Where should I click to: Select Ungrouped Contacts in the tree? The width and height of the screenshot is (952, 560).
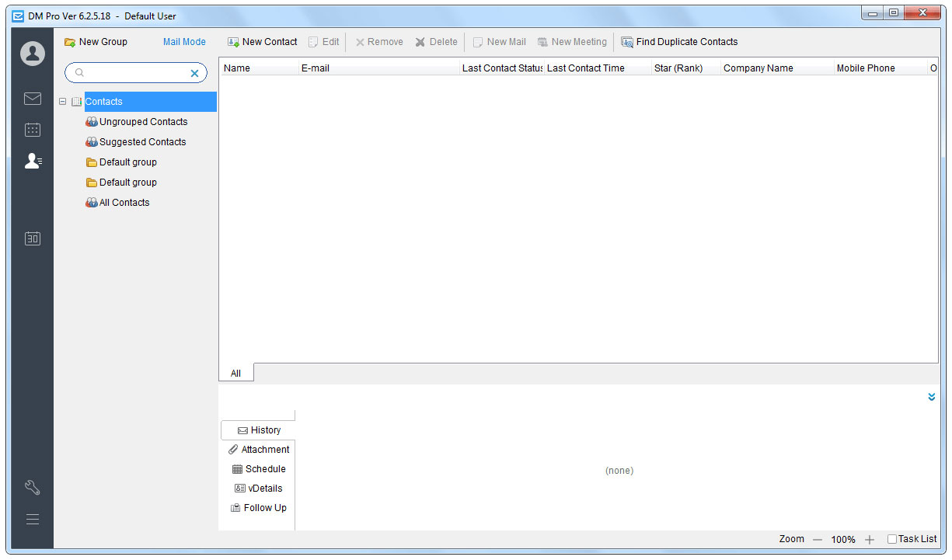[143, 122]
